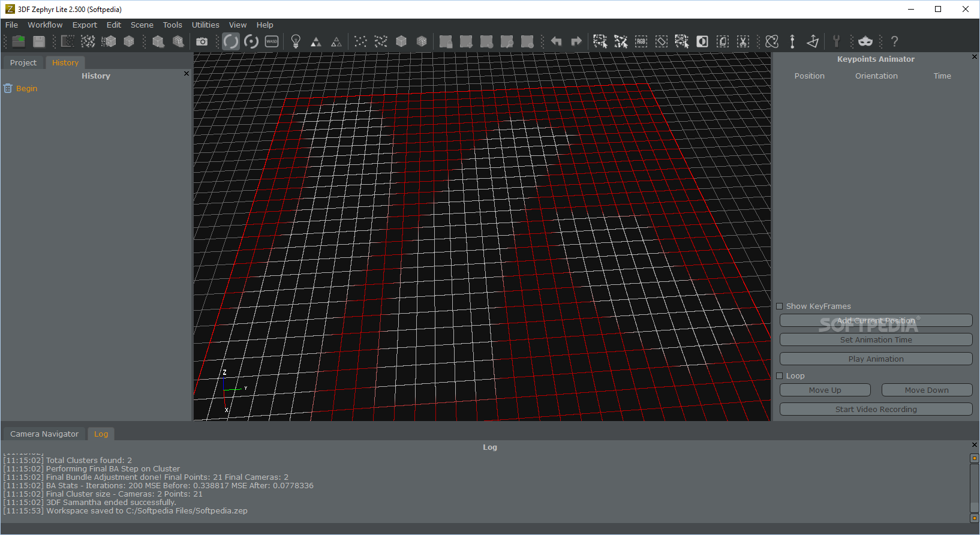The height and width of the screenshot is (535, 980).
Task: Click the Log scrollbar up arrow
Action: click(975, 458)
